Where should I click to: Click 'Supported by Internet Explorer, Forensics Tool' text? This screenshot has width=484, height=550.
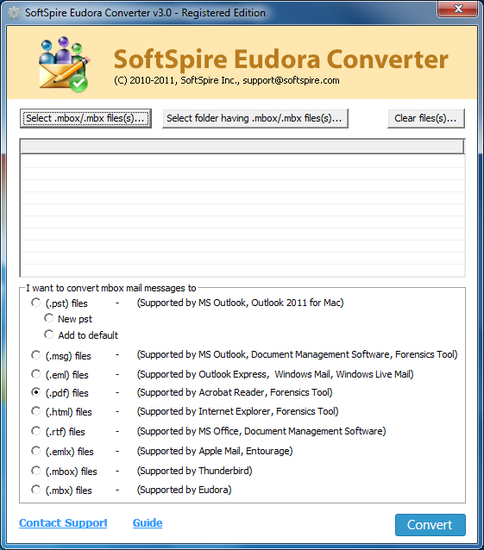click(237, 411)
